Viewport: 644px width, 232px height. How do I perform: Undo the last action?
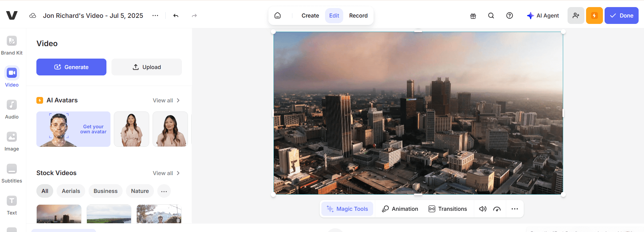(x=176, y=15)
